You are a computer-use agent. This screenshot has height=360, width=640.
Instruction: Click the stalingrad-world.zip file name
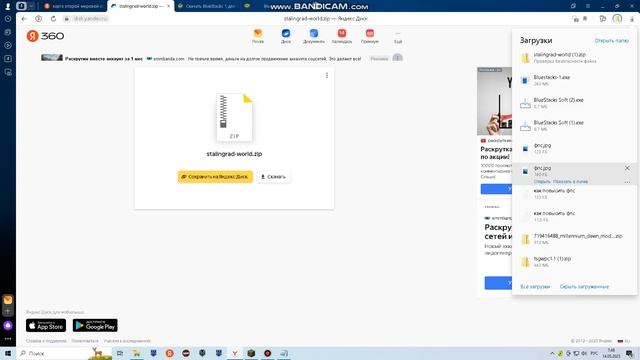pos(234,154)
